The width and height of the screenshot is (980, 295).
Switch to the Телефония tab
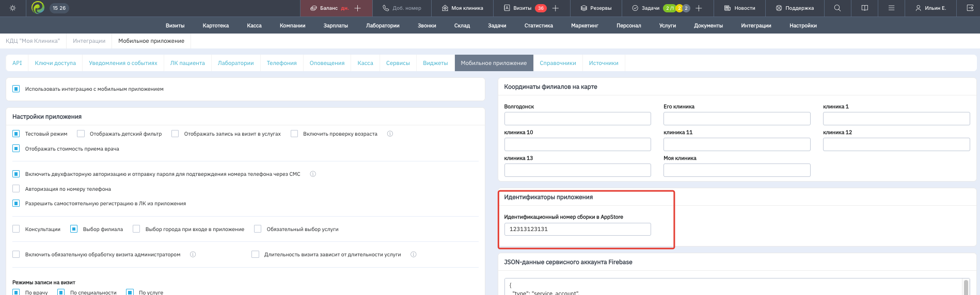coord(281,63)
